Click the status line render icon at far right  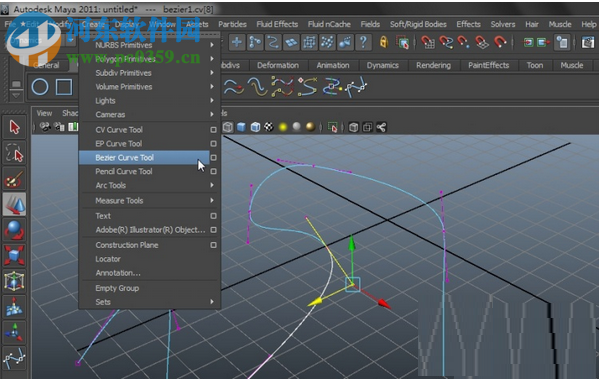(x=588, y=42)
